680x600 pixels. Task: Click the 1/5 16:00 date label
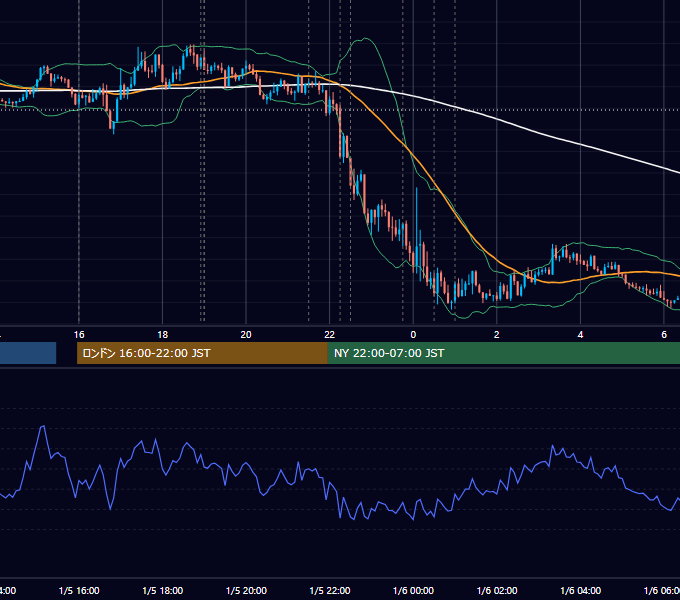point(79,590)
